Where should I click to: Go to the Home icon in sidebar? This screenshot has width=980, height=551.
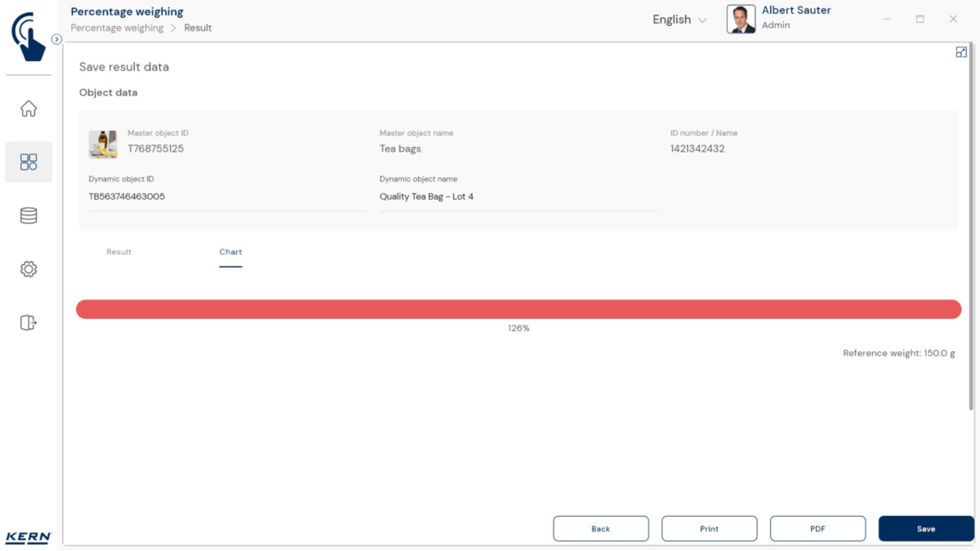tap(29, 109)
